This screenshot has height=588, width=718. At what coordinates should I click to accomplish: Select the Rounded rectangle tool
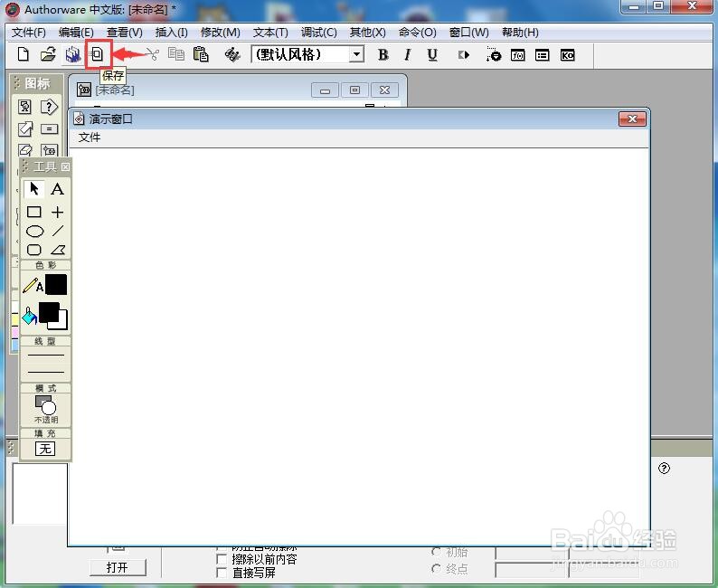pos(33,250)
